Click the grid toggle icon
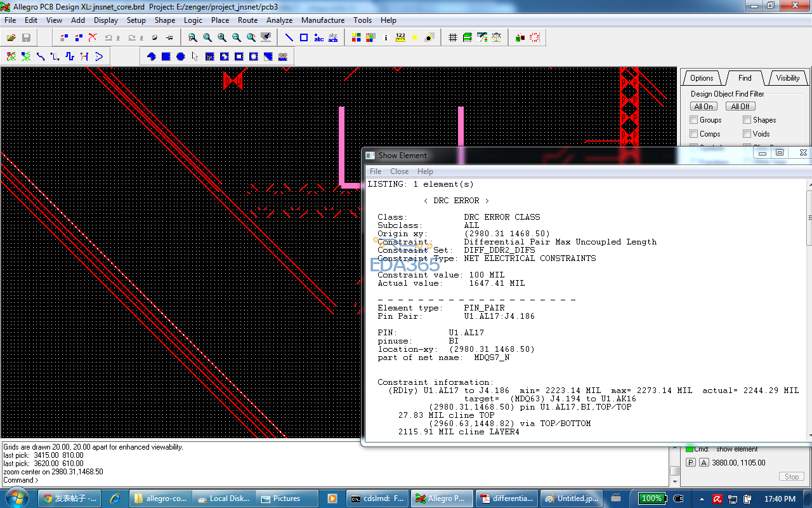 click(x=453, y=38)
